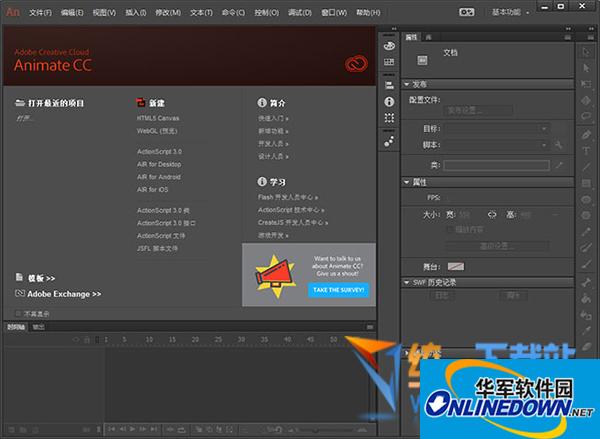Open the 文件(F) menu
The width and height of the screenshot is (600, 439).
(x=40, y=13)
